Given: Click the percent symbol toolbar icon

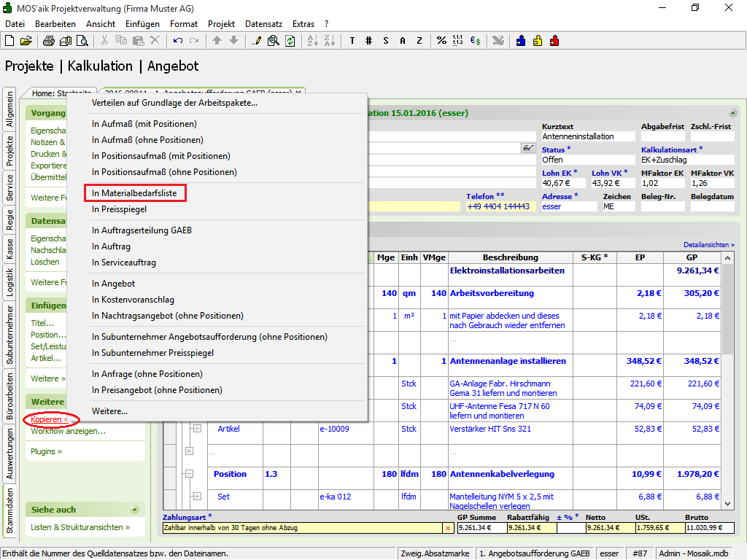Looking at the screenshot, I should 441,41.
